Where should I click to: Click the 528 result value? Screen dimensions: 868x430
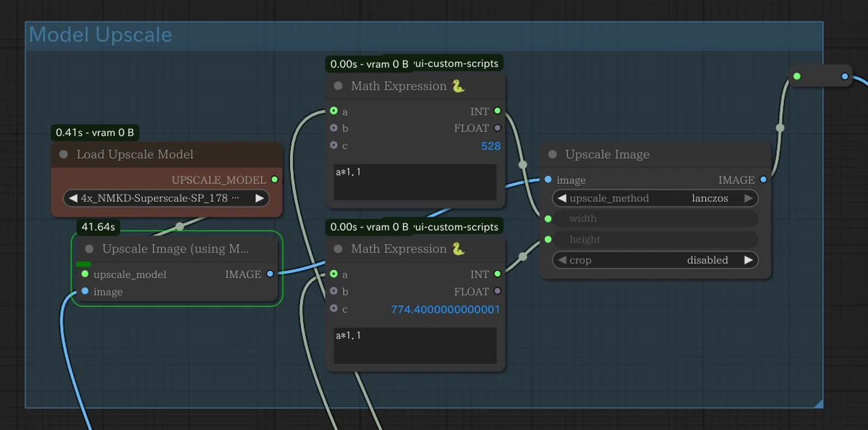pos(490,146)
